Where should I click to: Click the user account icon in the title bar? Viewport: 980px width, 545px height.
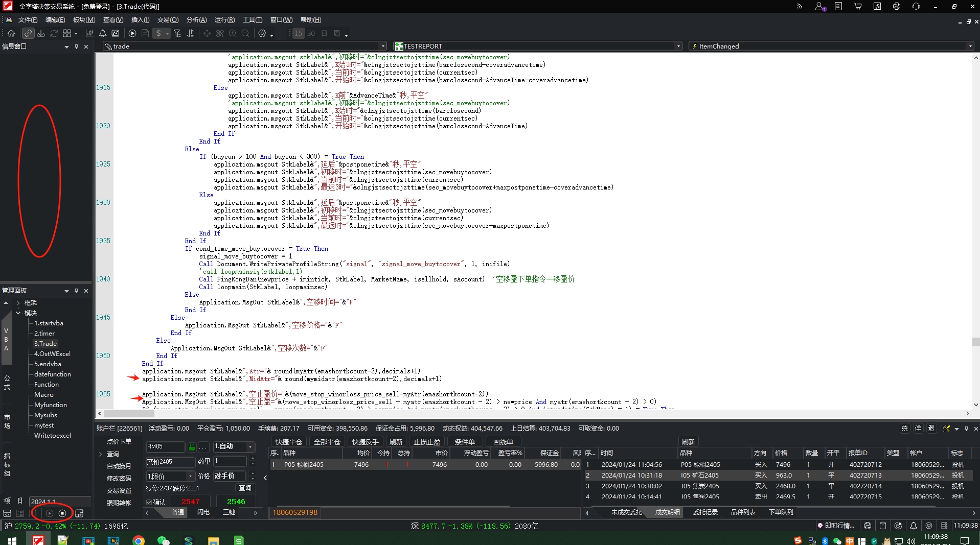(820, 6)
